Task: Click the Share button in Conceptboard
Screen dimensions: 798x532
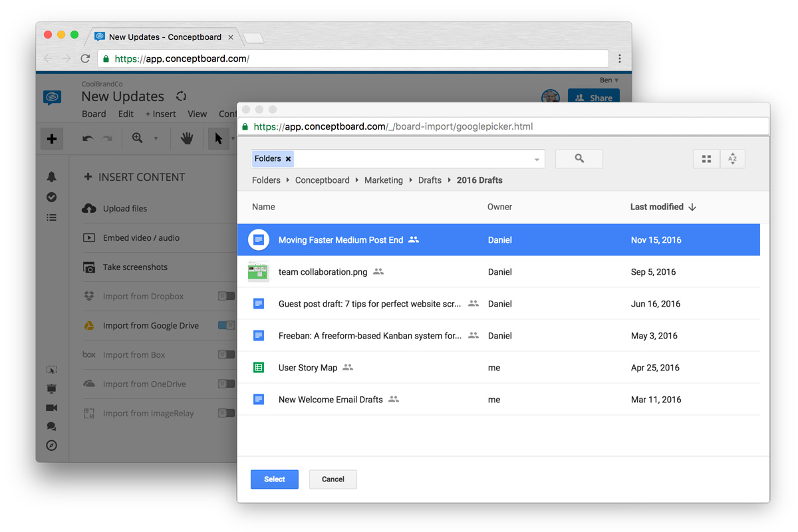Action: (593, 97)
